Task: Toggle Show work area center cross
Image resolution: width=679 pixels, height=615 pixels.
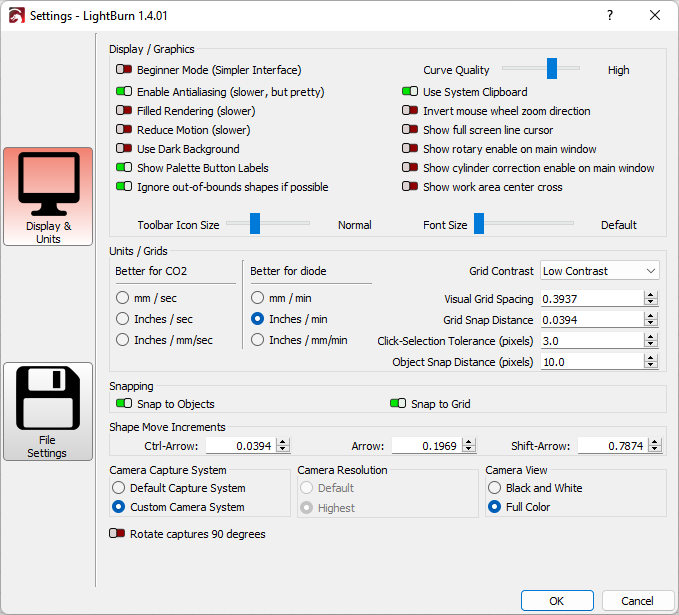Action: (410, 187)
